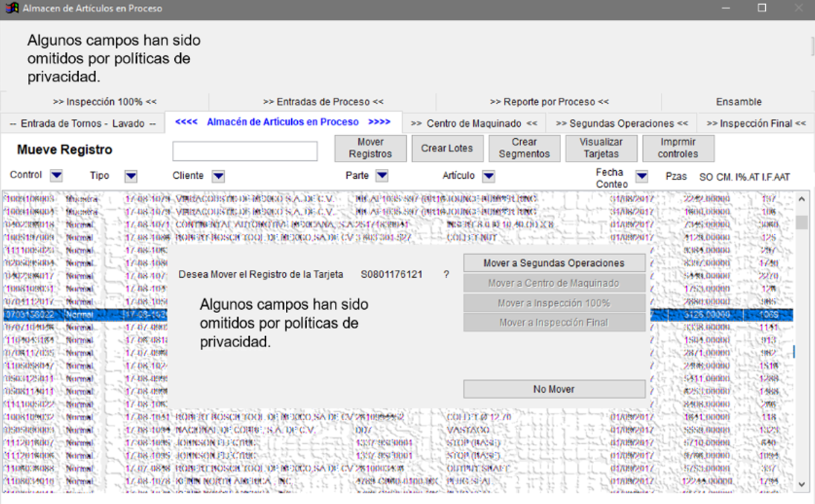Expand the Cliente column filter dropdown
The image size is (815, 504).
pyautogui.click(x=218, y=176)
